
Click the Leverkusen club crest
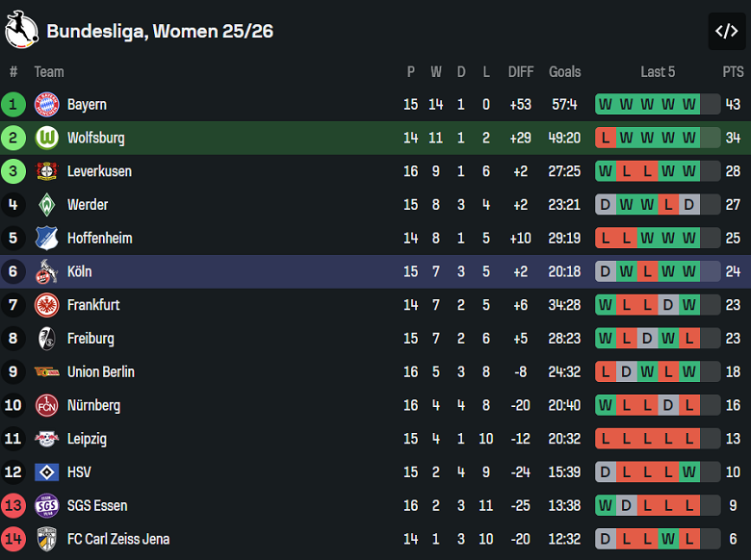coord(46,171)
